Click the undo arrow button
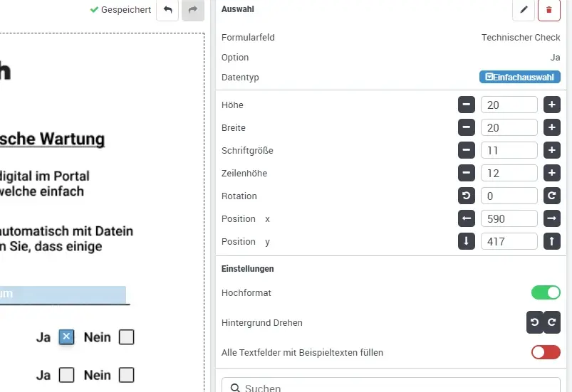The height and width of the screenshot is (392, 572). point(167,10)
